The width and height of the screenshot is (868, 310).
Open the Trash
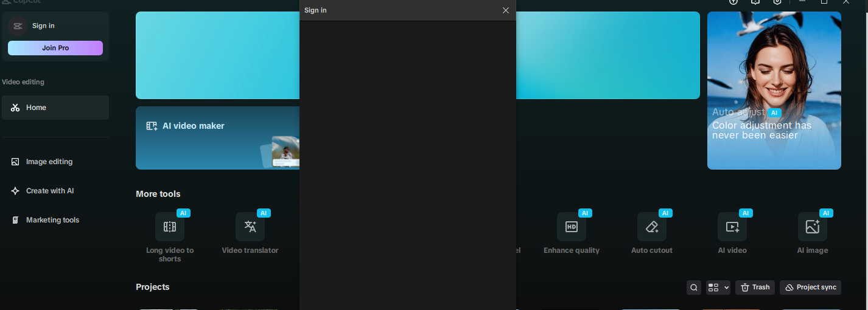[x=755, y=288]
